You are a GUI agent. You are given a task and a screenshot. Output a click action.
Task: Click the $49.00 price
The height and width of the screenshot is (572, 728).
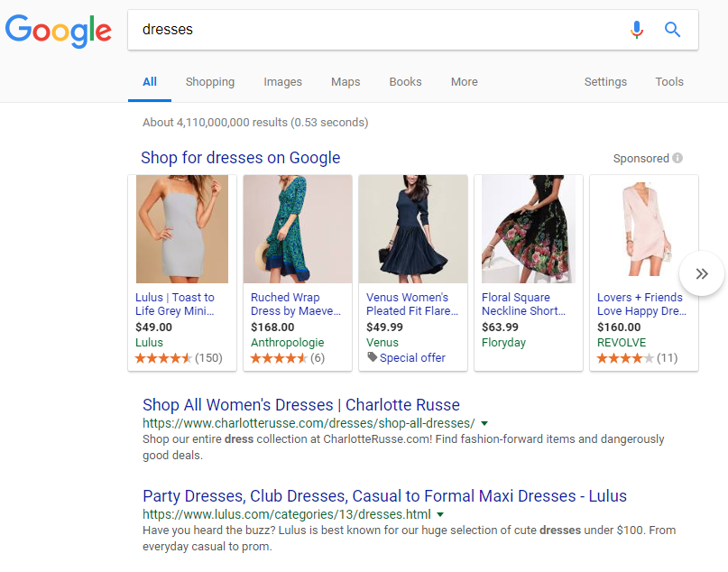[153, 328]
